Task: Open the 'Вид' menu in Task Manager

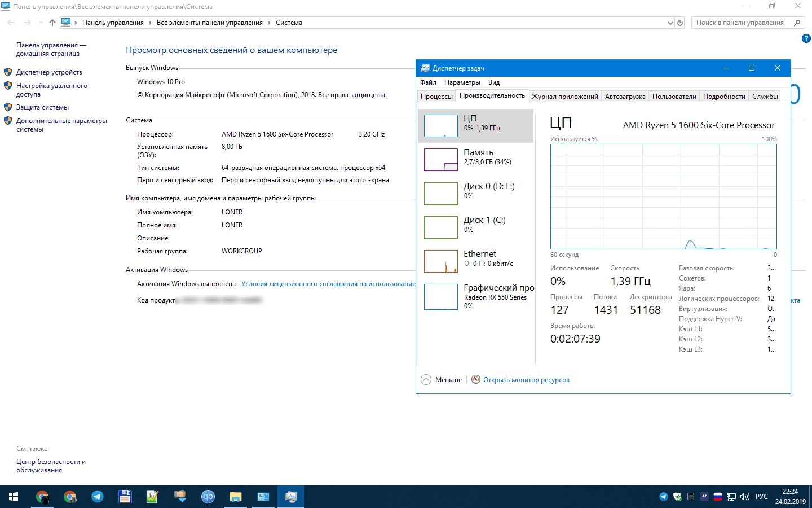Action: coord(494,82)
